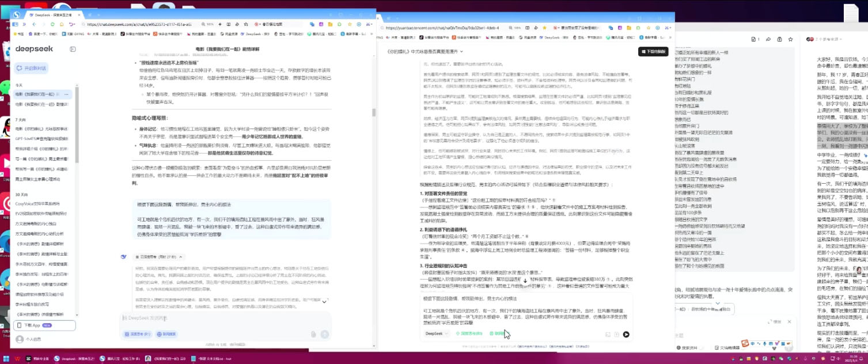
Task: Open 电影《你的婚礼》尤咏慈 chat in history
Action: [x=43, y=128]
